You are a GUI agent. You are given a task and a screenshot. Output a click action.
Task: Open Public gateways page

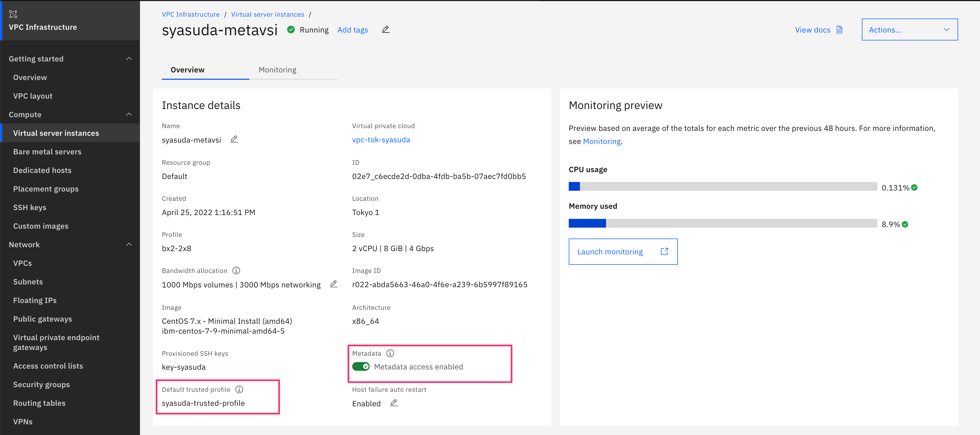42,319
